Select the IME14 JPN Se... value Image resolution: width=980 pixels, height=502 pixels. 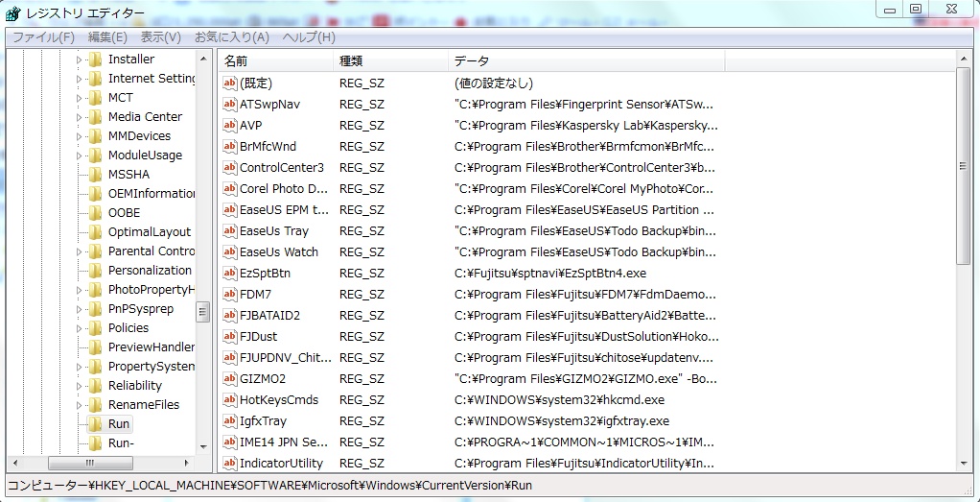point(285,442)
